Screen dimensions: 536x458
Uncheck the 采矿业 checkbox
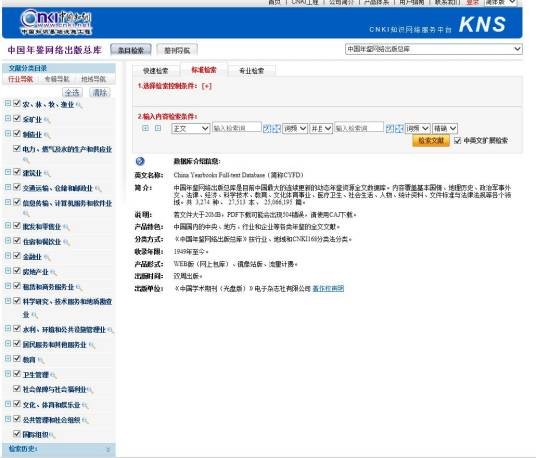[x=16, y=118]
